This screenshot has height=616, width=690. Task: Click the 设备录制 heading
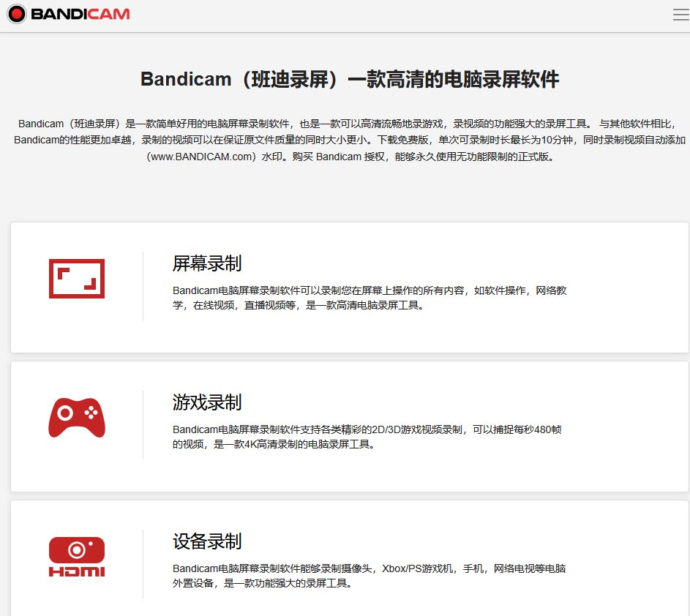pos(207,541)
